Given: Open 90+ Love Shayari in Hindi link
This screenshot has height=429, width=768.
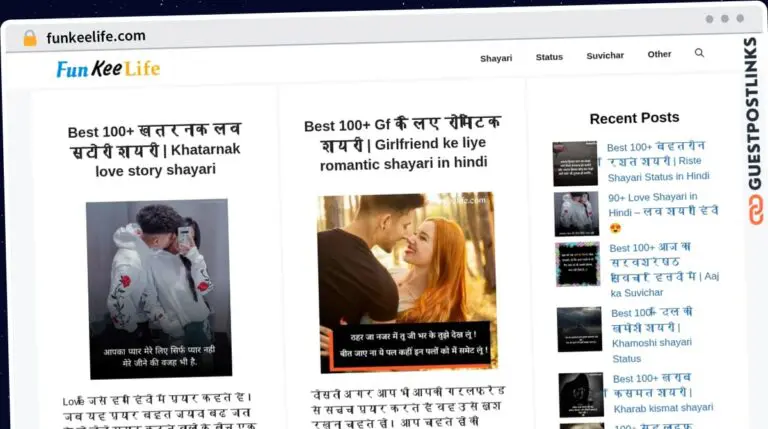Looking at the screenshot, I should tap(662, 212).
